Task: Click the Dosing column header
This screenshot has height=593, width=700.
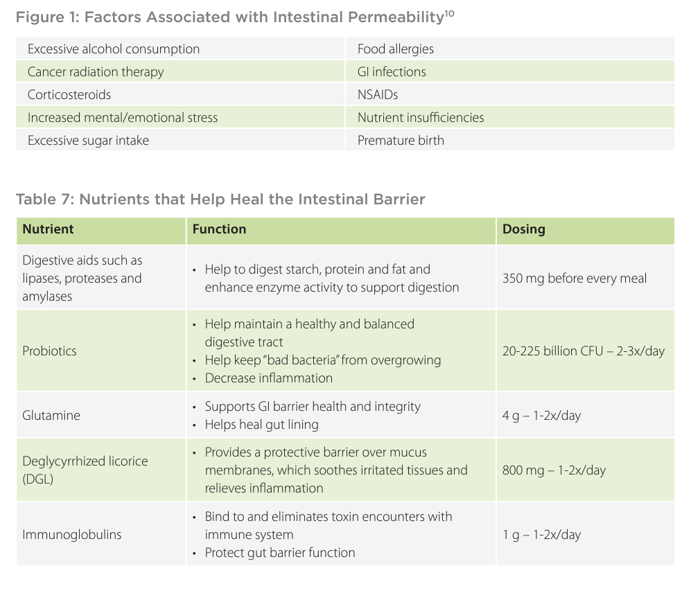Action: (x=523, y=229)
